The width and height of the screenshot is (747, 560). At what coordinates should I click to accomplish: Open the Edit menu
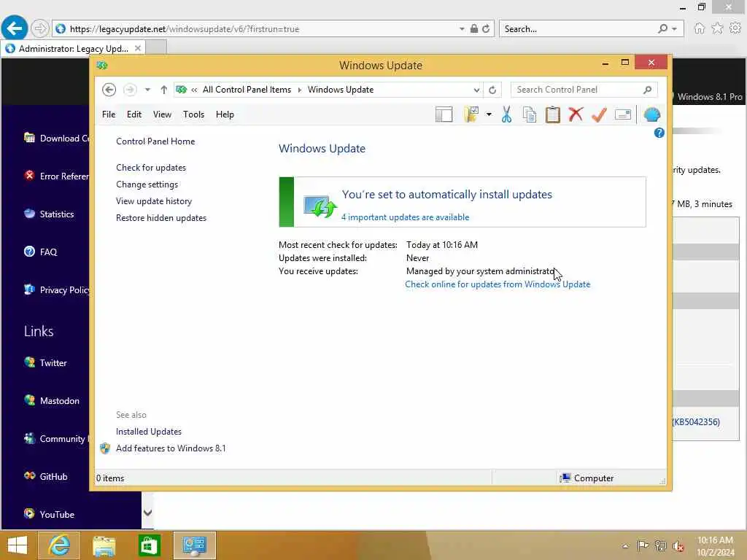[x=134, y=114]
